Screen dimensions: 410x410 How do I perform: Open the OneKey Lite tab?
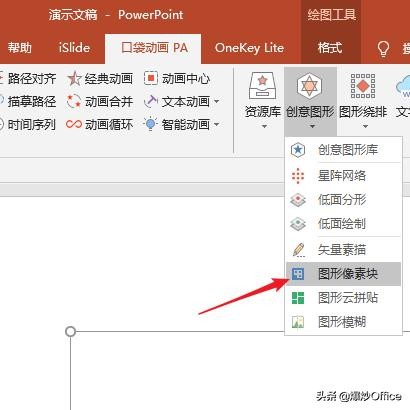249,48
